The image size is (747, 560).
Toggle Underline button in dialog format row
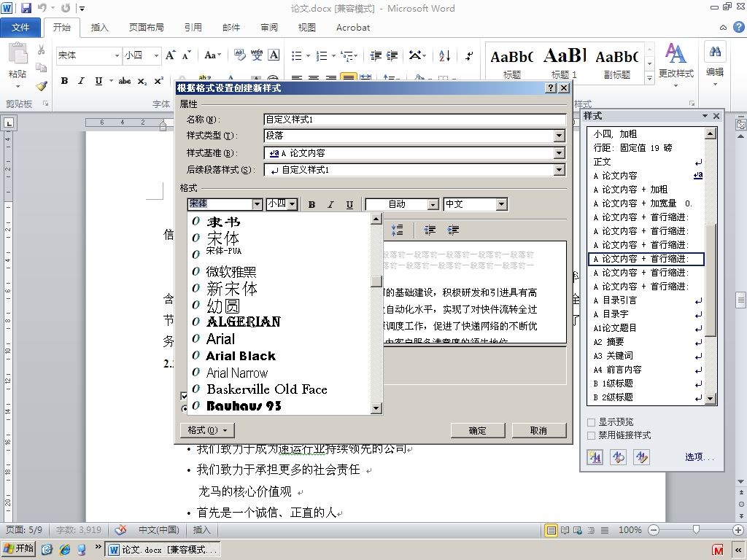(x=349, y=204)
